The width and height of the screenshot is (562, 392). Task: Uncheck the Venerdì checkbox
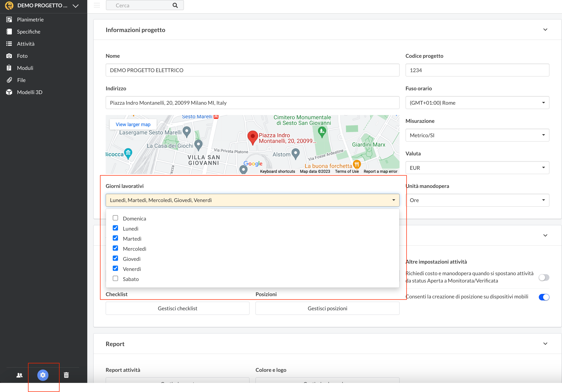pos(115,268)
